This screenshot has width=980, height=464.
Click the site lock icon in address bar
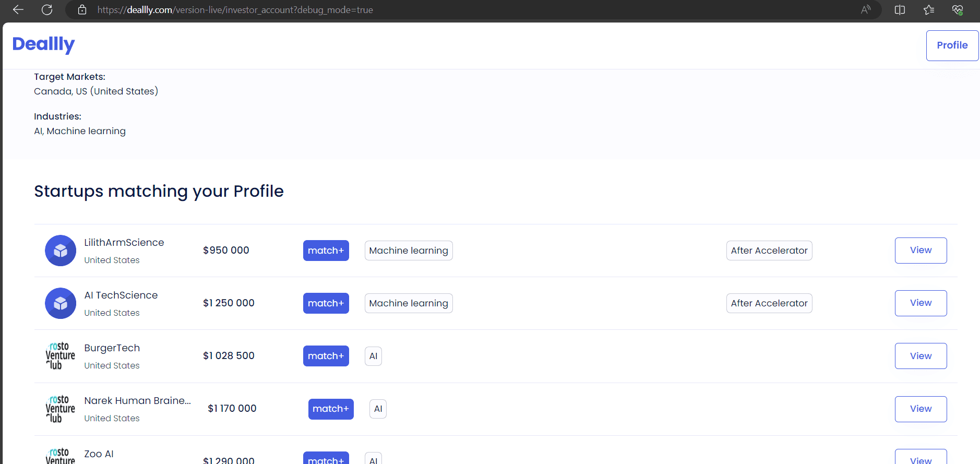click(x=82, y=9)
